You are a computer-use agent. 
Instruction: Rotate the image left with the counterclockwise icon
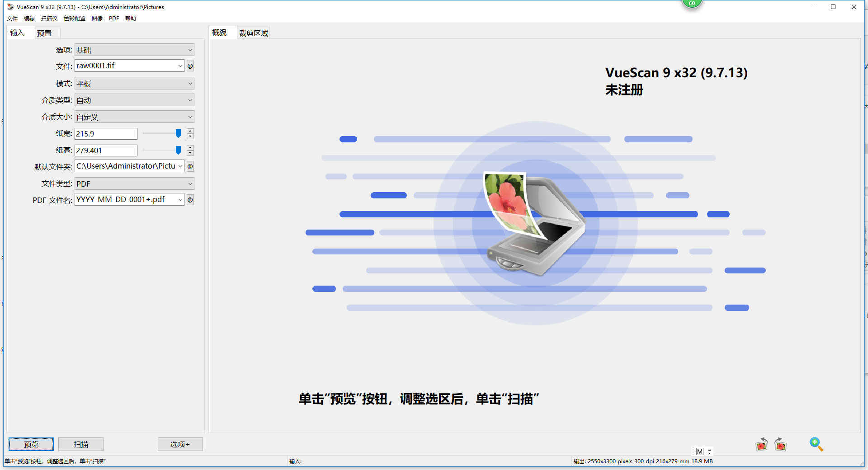pos(762,444)
